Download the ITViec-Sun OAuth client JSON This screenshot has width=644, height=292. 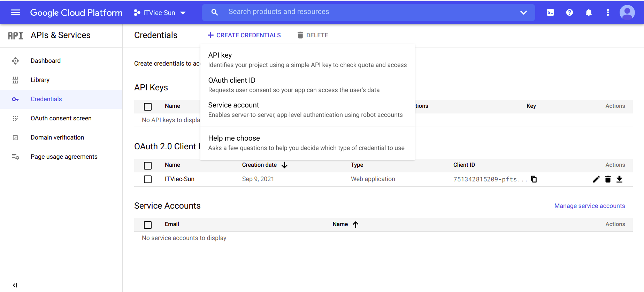pyautogui.click(x=619, y=179)
